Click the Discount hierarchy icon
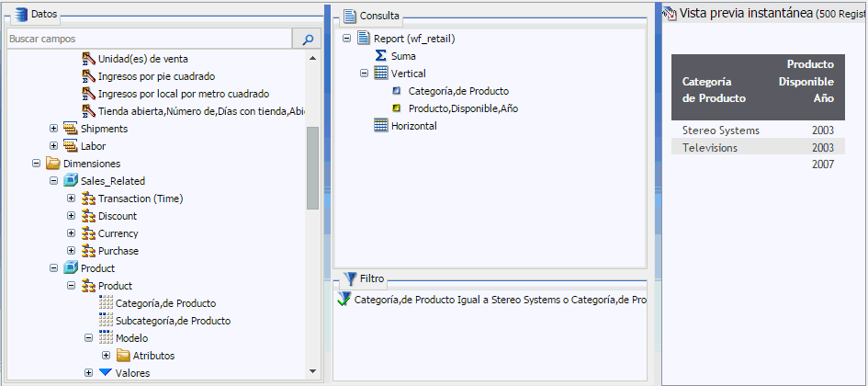This screenshot has width=868, height=386. (x=88, y=216)
